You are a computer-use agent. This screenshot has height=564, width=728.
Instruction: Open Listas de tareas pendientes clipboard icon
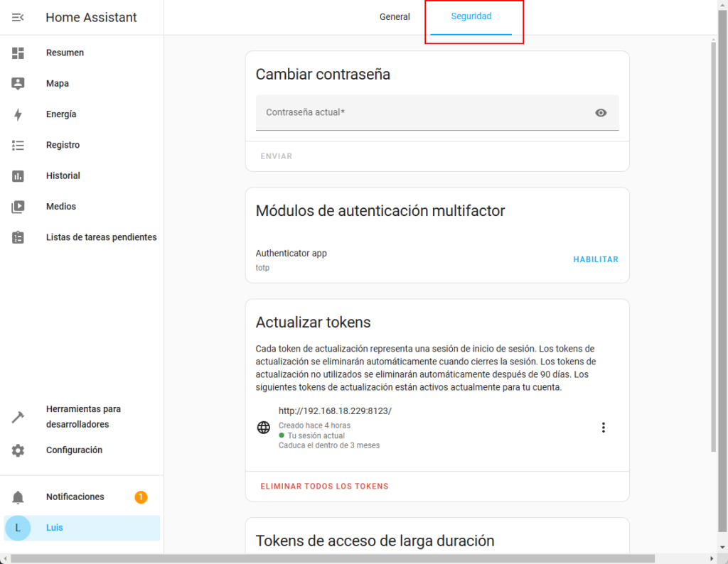click(18, 237)
